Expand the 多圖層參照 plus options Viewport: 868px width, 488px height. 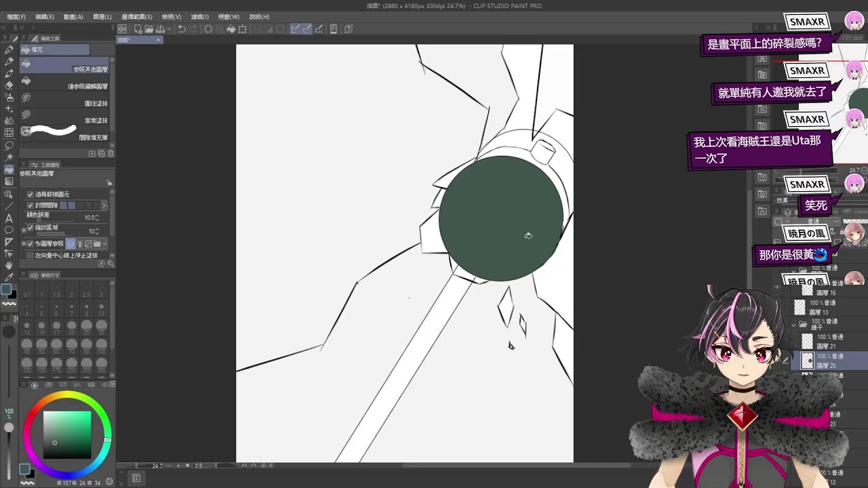coord(24,243)
